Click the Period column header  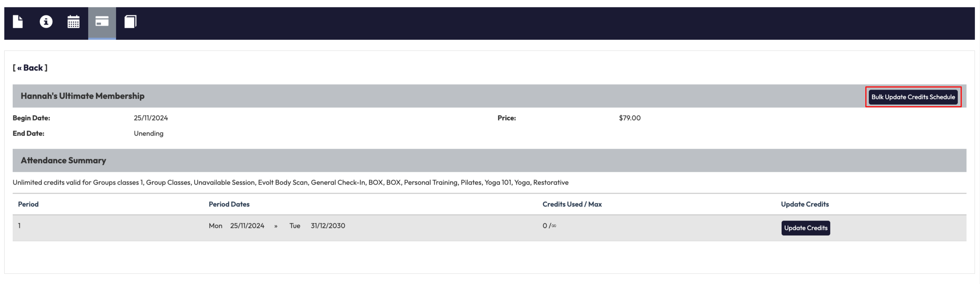[x=28, y=204]
